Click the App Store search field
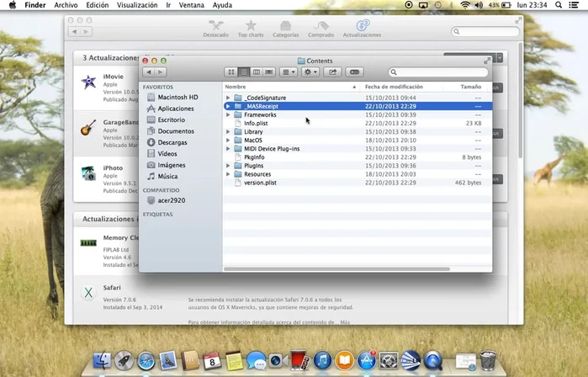Image resolution: width=588 pixels, height=377 pixels. click(485, 31)
